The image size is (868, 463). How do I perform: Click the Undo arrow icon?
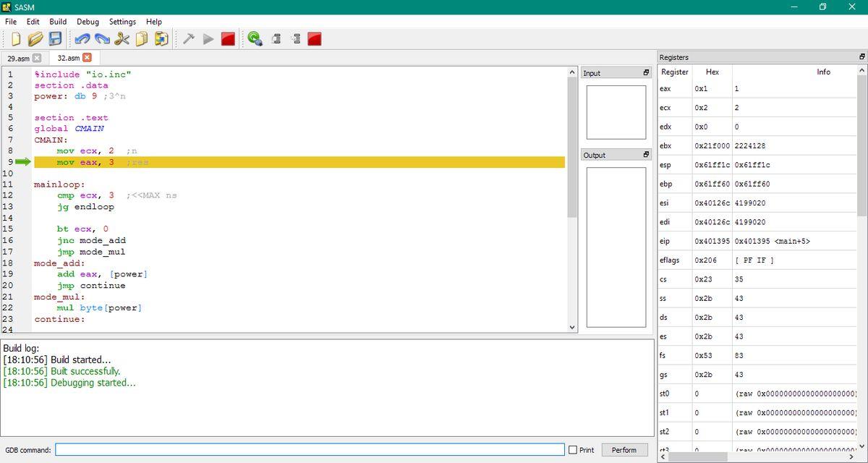click(x=82, y=39)
